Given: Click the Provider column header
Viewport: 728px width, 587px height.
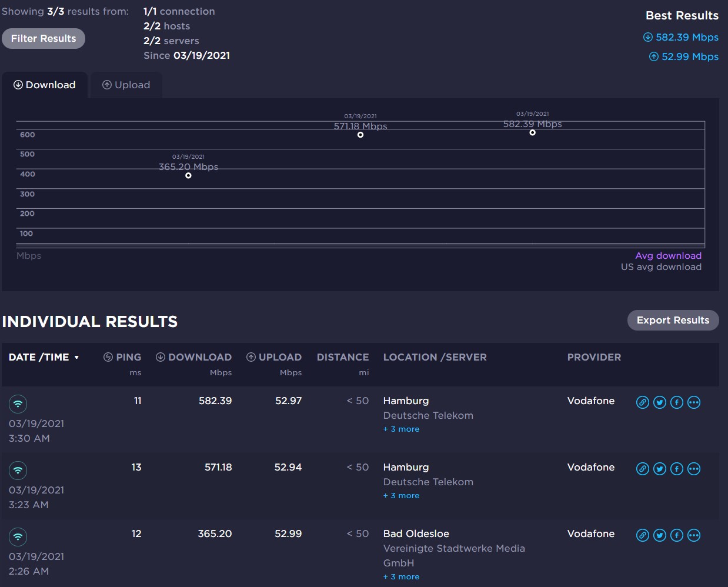Looking at the screenshot, I should 594,357.
